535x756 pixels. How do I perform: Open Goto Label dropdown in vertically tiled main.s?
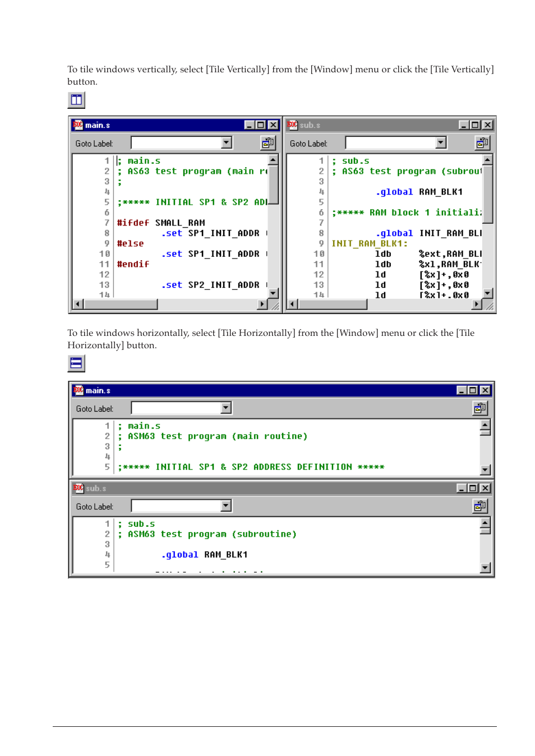227,143
